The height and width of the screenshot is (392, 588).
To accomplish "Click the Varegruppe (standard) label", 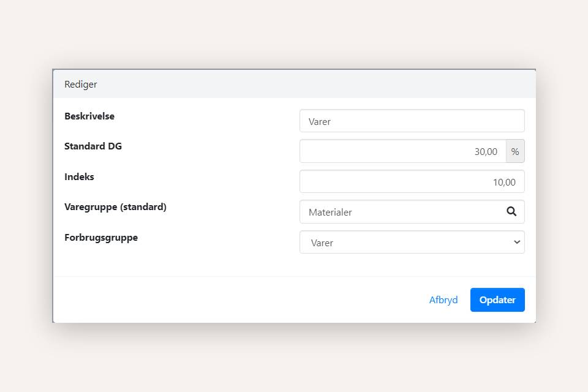I will pyautogui.click(x=115, y=207).
